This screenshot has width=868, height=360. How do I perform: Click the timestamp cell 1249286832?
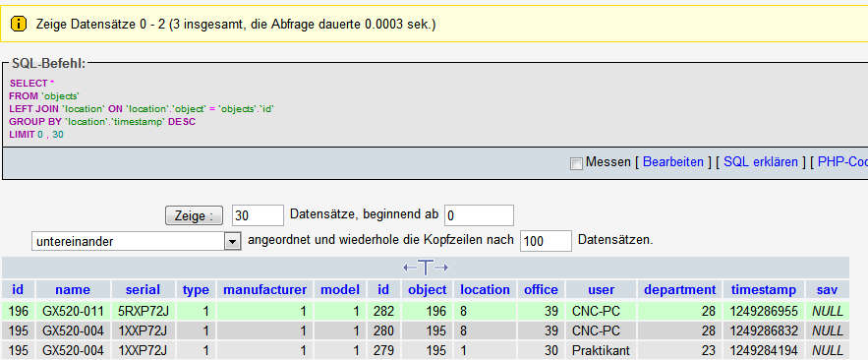tap(764, 330)
